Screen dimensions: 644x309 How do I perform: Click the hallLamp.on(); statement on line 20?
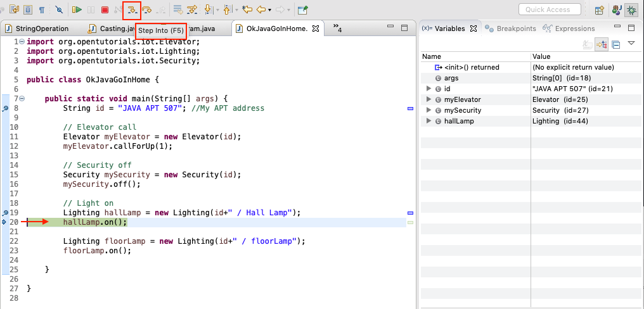point(95,222)
